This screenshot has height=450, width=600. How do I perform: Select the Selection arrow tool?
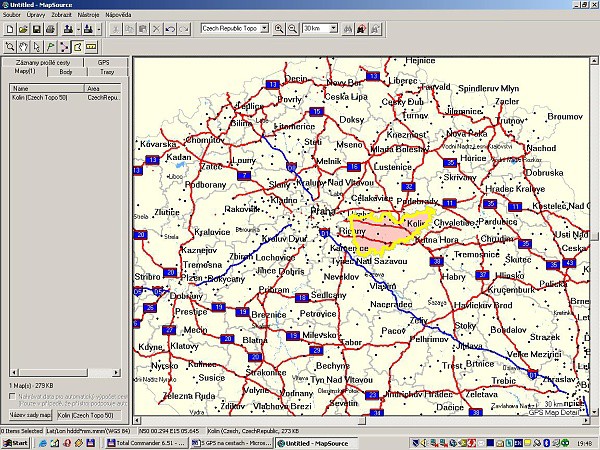click(x=37, y=47)
